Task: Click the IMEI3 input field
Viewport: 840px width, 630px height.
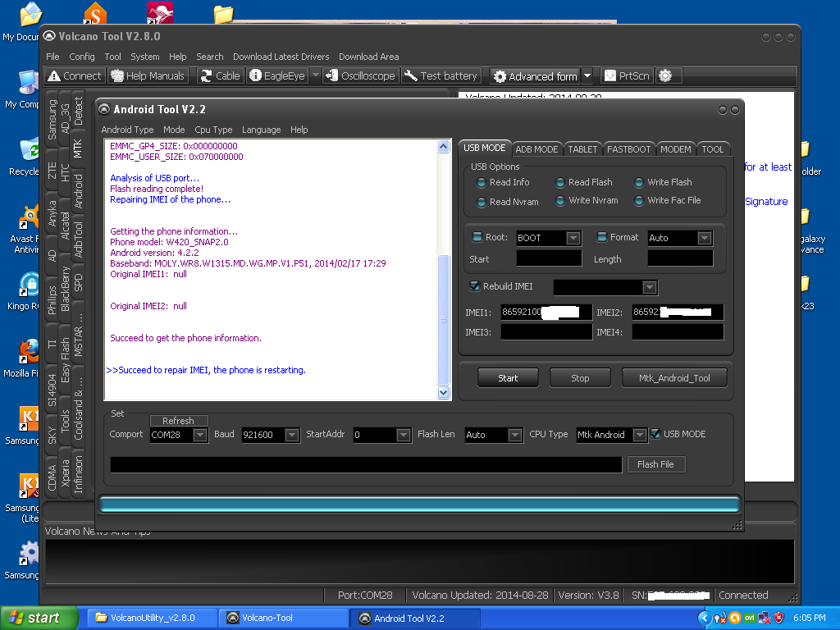Action: tap(546, 332)
